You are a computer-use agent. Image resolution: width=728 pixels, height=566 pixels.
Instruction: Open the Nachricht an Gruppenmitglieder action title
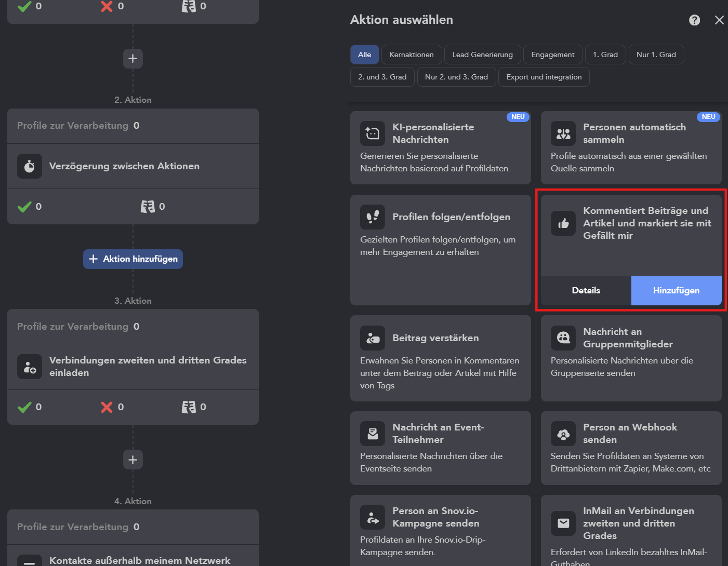(x=628, y=338)
